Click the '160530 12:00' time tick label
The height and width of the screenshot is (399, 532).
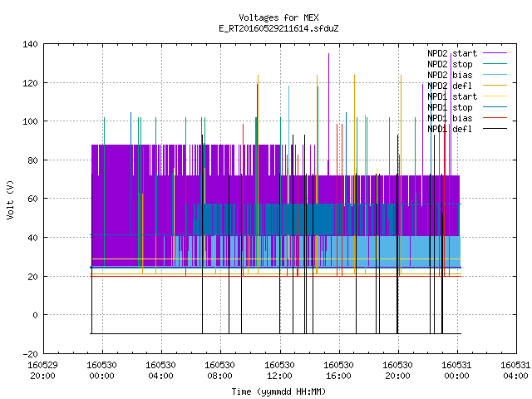[279, 371]
